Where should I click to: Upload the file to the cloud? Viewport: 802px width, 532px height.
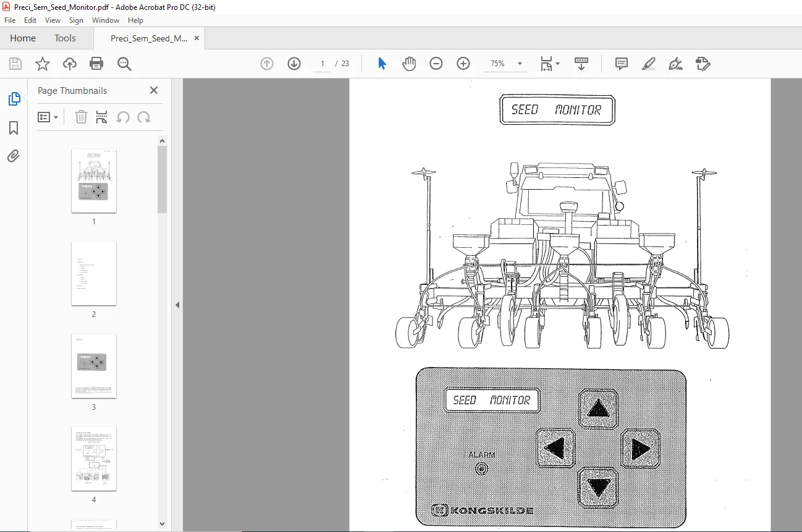pyautogui.click(x=70, y=64)
